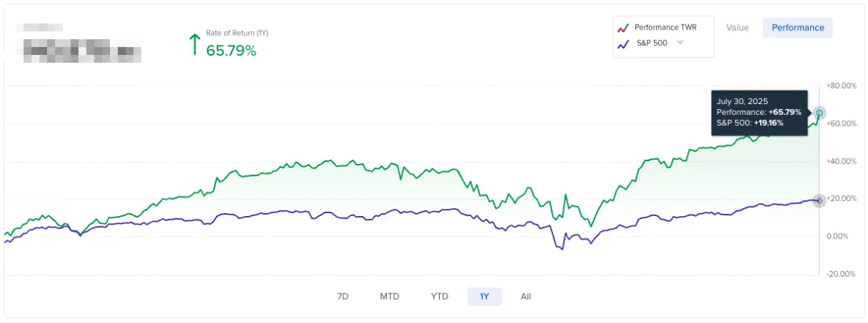The width and height of the screenshot is (868, 323).
Task: Switch to the Value view
Action: click(x=737, y=28)
